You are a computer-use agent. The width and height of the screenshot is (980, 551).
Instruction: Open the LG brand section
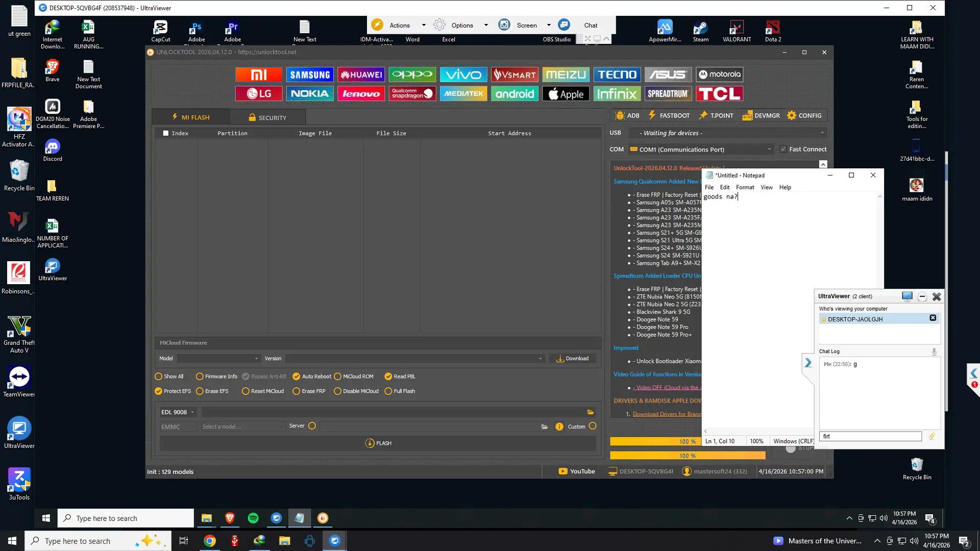click(258, 94)
